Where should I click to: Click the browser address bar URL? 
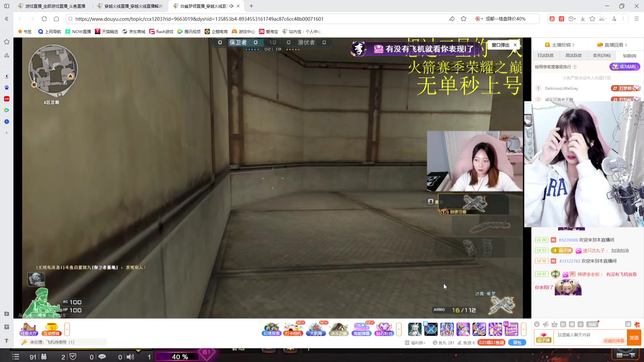(199, 19)
